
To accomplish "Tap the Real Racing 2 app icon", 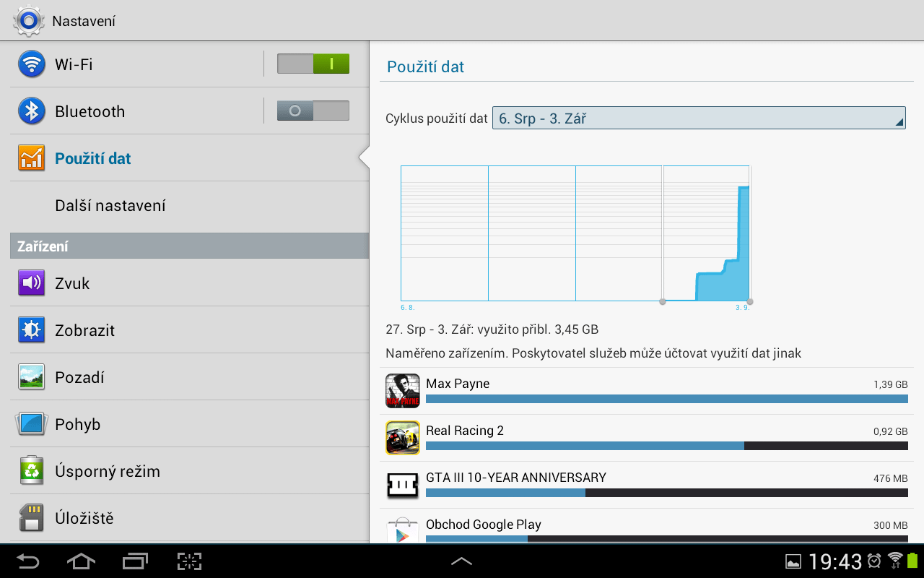I will 402,438.
